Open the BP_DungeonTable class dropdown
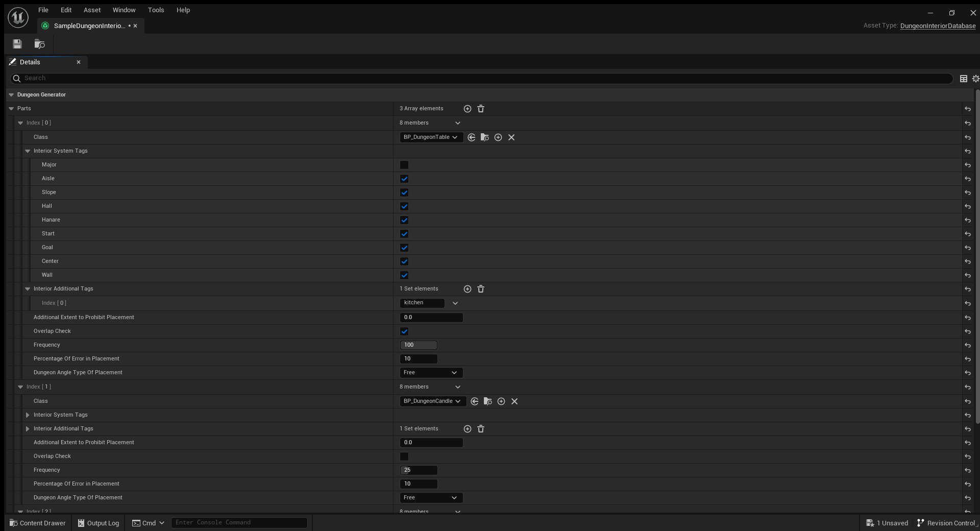 pyautogui.click(x=431, y=137)
